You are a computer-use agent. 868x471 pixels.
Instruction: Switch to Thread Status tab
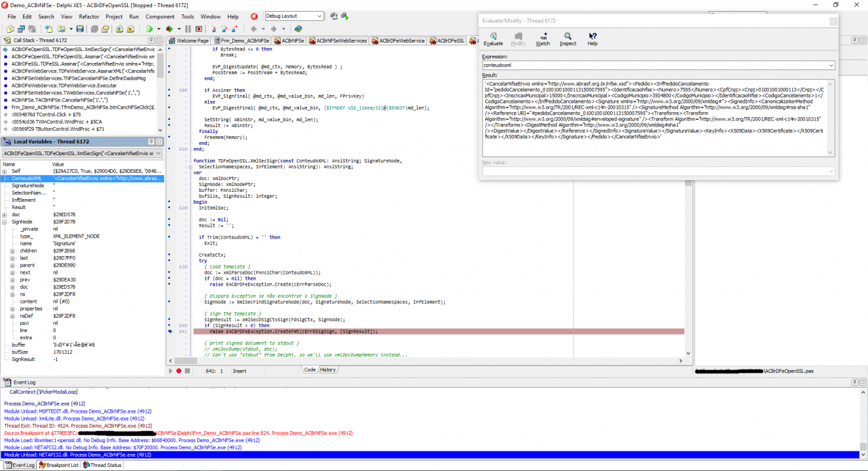pos(102,465)
